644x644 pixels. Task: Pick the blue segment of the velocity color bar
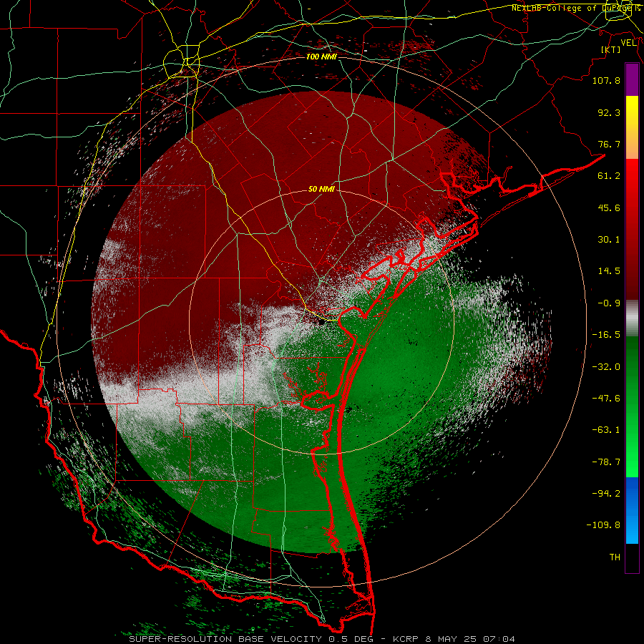point(632,510)
